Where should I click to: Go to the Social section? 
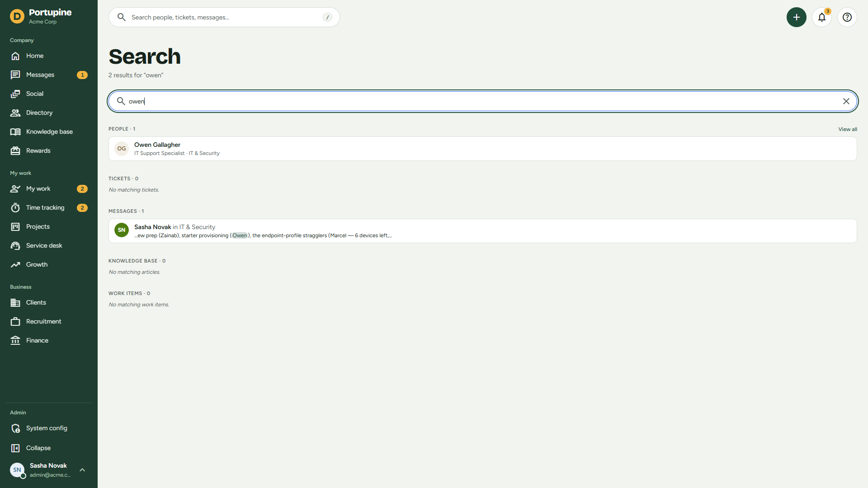pos(49,94)
